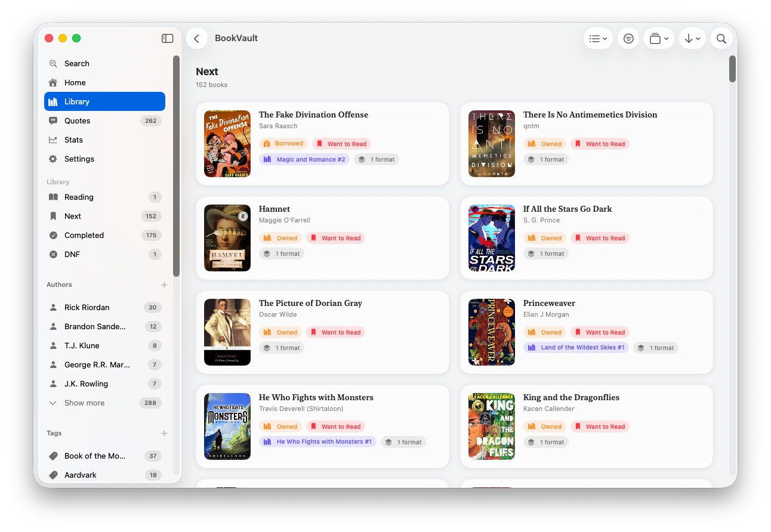Image resolution: width=771 pixels, height=532 pixels.
Task: Click the magnifier search button in toolbar
Action: tap(721, 38)
